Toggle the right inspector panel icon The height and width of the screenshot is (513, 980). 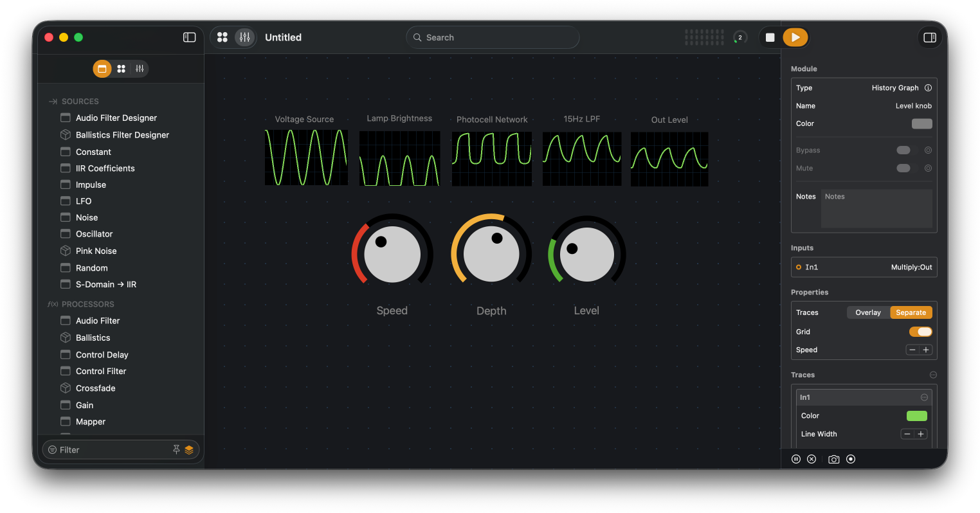929,37
